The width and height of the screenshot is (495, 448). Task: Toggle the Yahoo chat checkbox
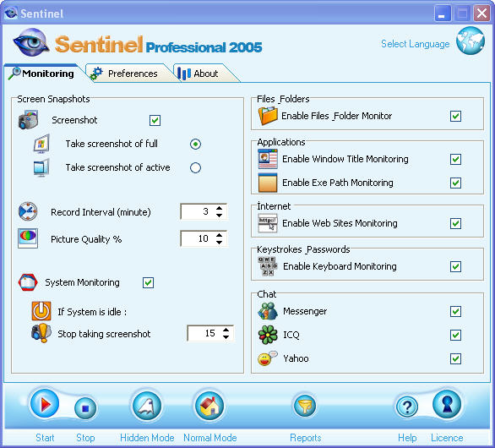[455, 358]
